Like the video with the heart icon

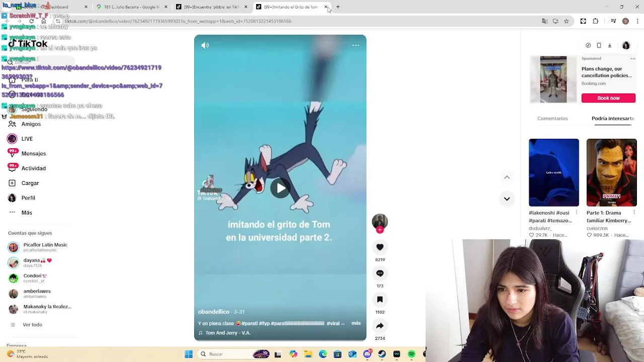(x=380, y=247)
